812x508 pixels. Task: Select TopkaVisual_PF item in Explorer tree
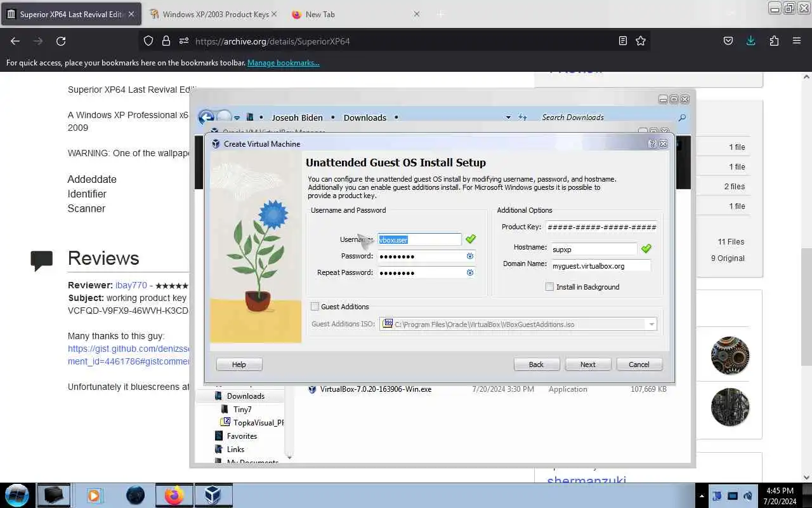coord(252,422)
